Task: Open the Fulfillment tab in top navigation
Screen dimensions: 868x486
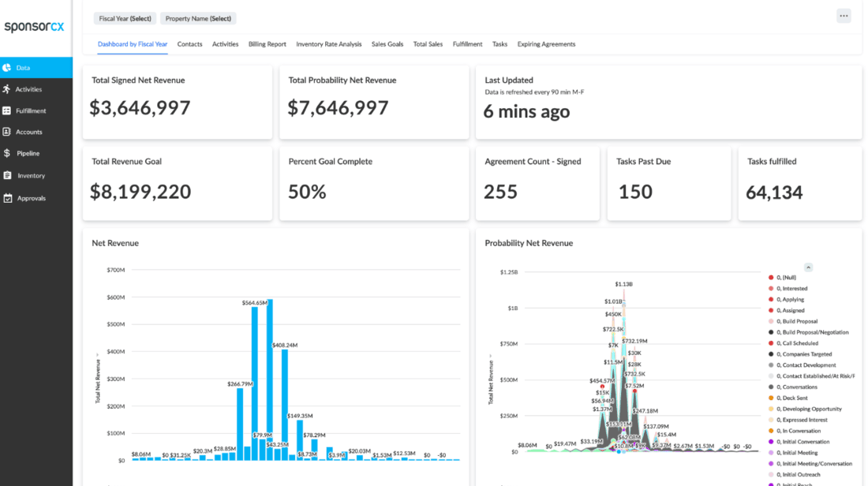Action: [x=467, y=44]
